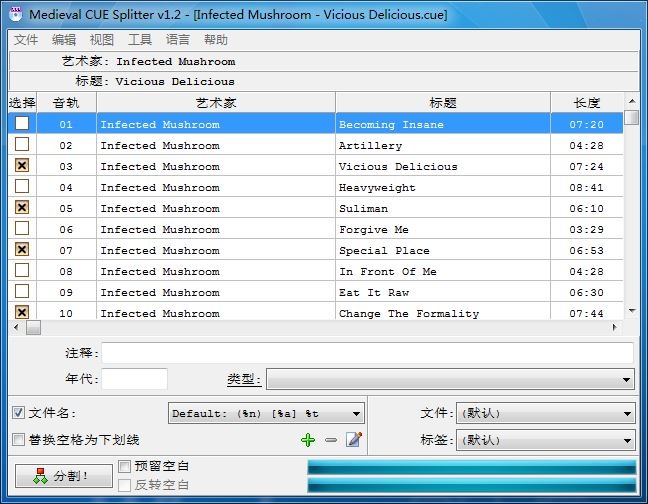Check the box for track 04 Heavyweight
The image size is (648, 504).
[x=22, y=186]
